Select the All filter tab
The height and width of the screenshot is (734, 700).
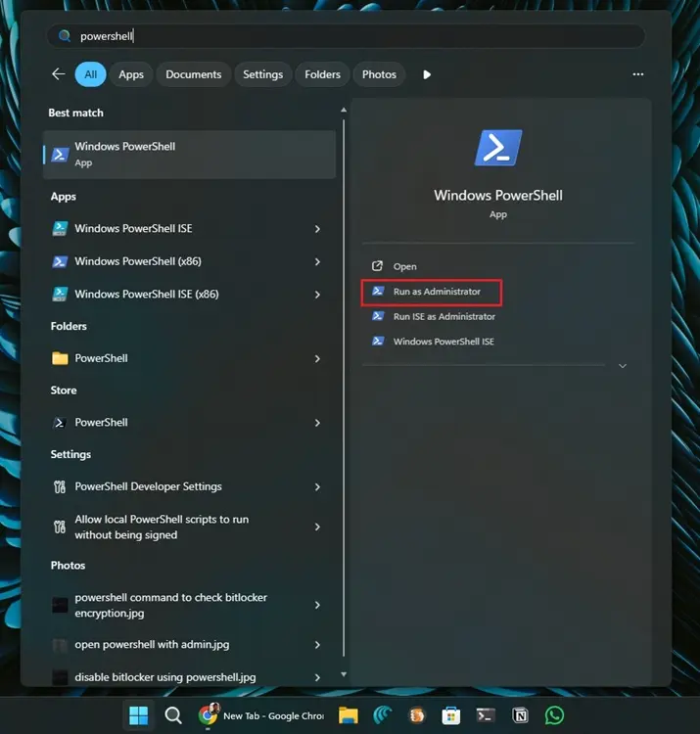click(x=90, y=74)
